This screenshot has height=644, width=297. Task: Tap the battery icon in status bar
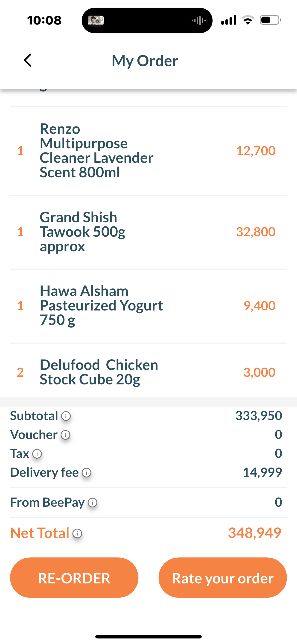270,20
